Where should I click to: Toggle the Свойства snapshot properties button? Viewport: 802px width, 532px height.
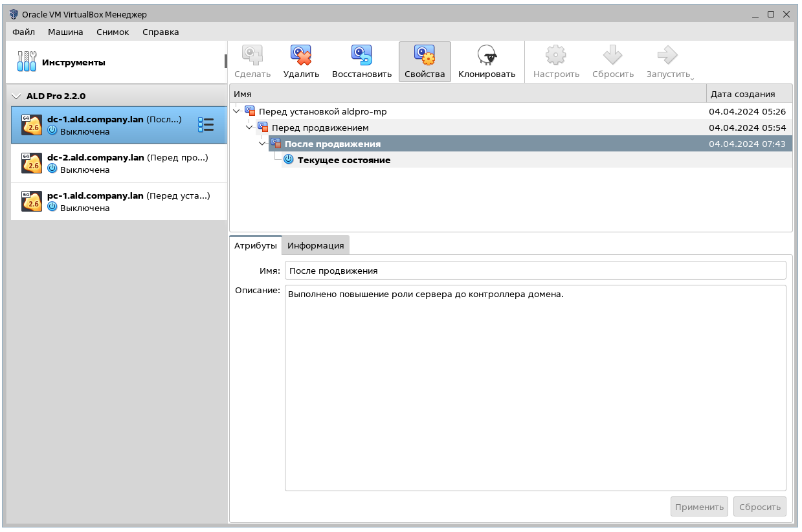[x=425, y=62]
